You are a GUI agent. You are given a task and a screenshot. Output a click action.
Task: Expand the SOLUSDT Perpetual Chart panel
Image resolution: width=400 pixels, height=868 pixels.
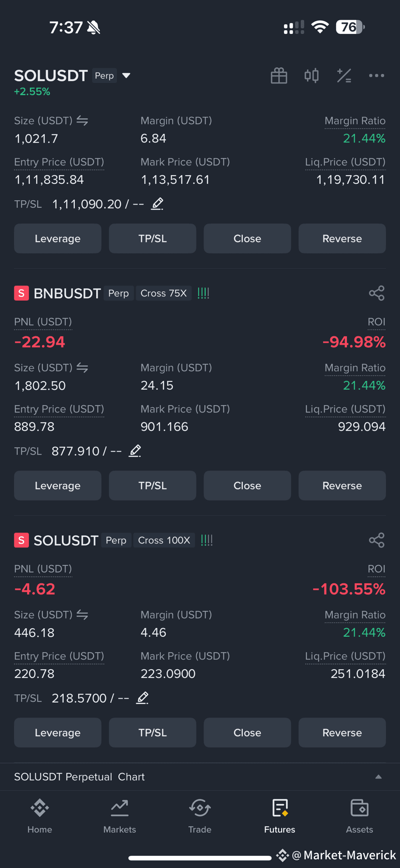379,777
